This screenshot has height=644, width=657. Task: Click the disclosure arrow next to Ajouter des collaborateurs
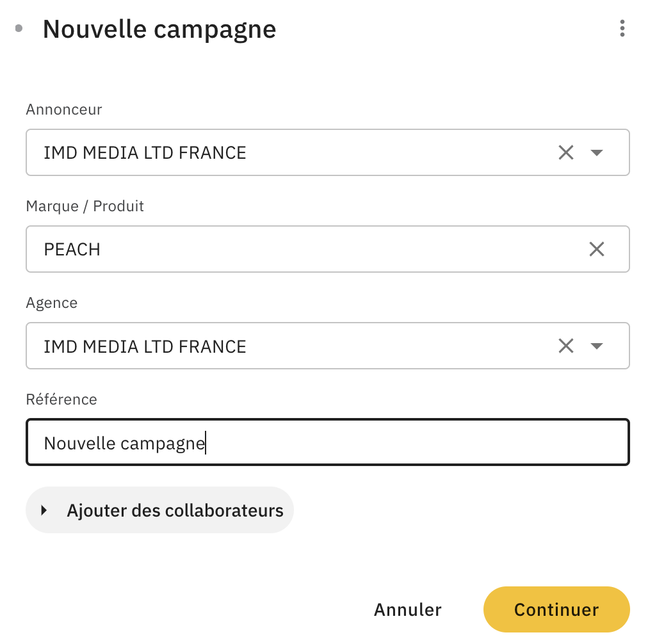click(x=44, y=510)
